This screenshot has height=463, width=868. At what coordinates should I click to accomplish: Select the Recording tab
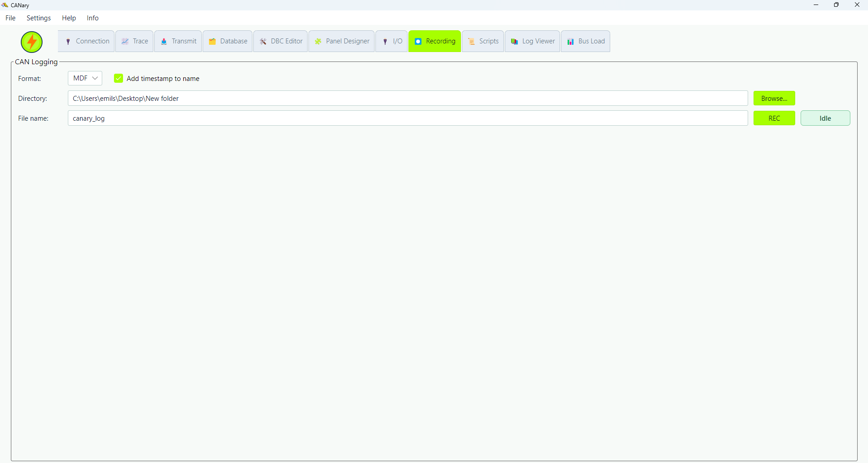point(435,41)
